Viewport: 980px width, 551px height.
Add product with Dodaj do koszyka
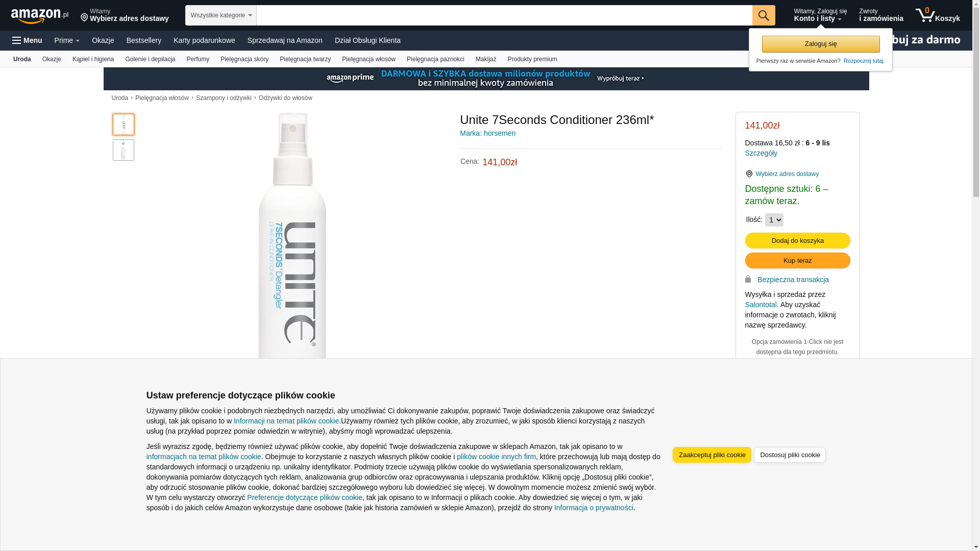[x=797, y=241]
